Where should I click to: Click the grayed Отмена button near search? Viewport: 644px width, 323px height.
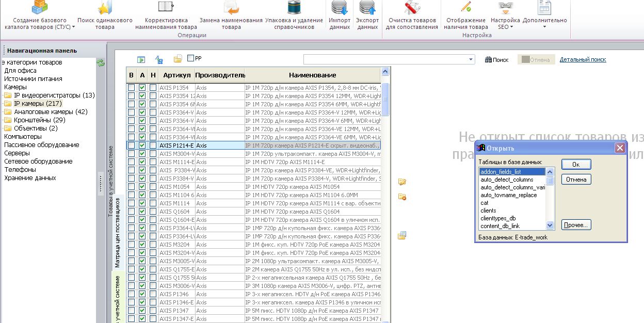pyautogui.click(x=536, y=60)
